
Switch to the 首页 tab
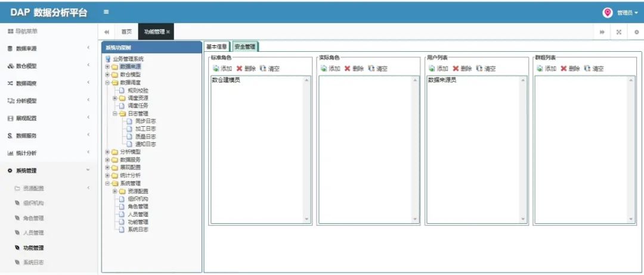tap(126, 32)
